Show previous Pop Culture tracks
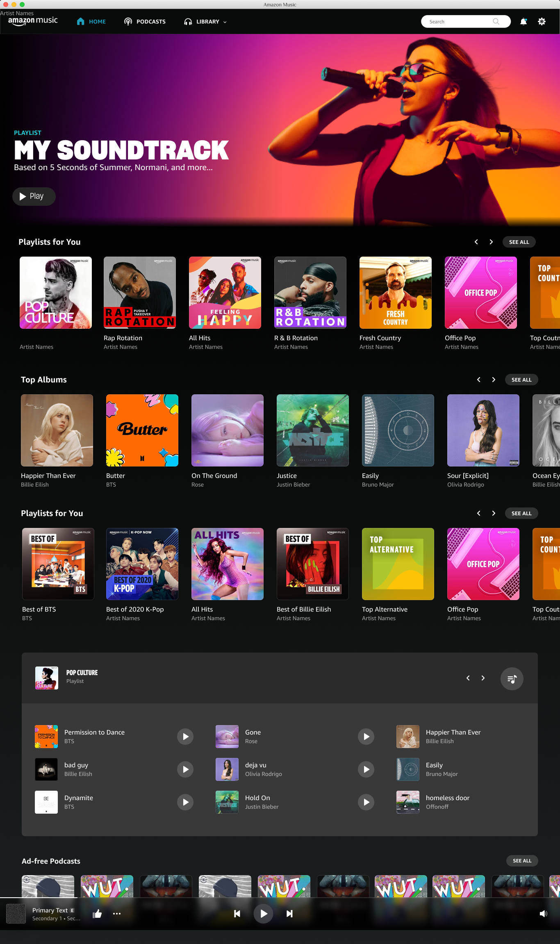Image resolution: width=560 pixels, height=944 pixels. pos(468,678)
